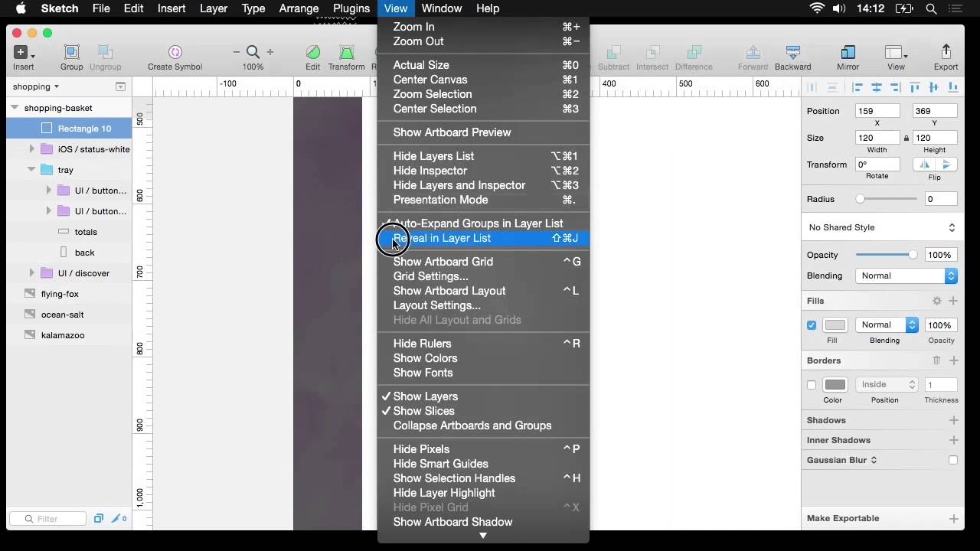Click the X Position input field
Image resolution: width=980 pixels, height=551 pixels.
pos(877,111)
